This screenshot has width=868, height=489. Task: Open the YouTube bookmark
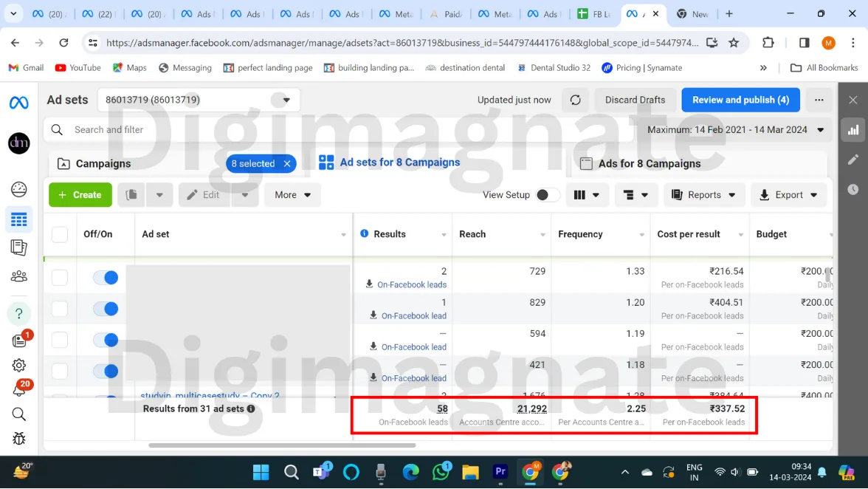(x=78, y=67)
